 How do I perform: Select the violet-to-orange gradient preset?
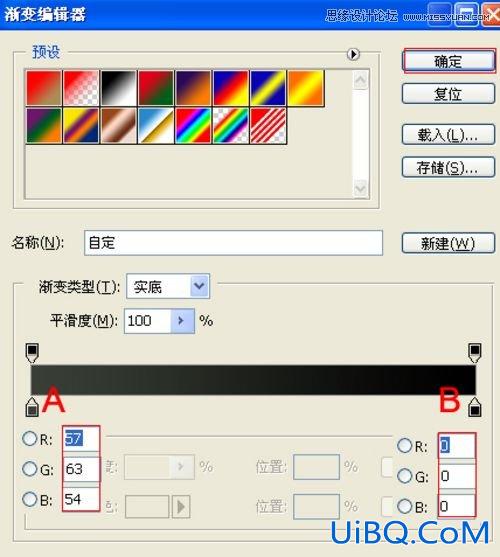click(x=193, y=88)
